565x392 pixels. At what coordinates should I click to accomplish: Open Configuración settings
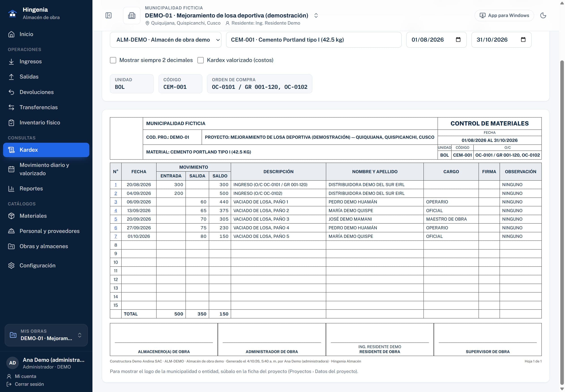[46, 266]
